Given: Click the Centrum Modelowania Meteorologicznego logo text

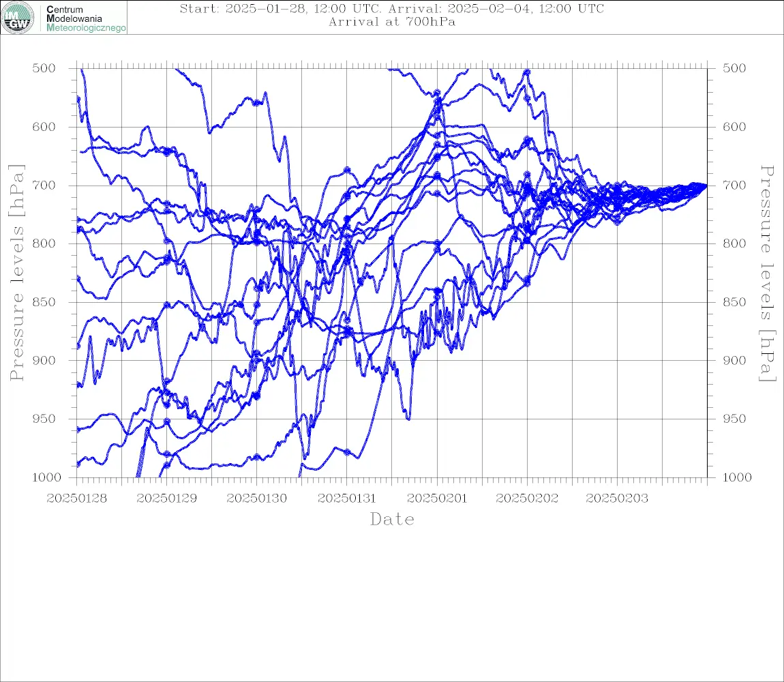Looking at the screenshot, I should (x=86, y=18).
